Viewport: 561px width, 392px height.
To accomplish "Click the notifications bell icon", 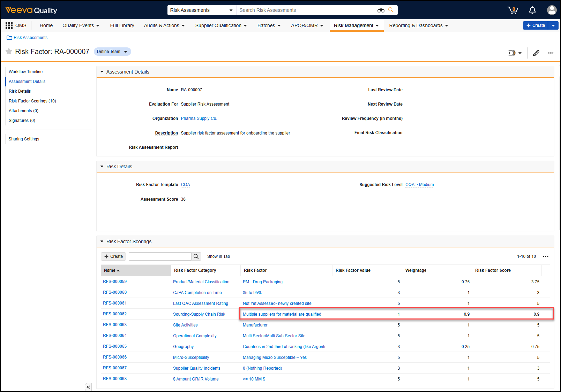I will 532,10.
